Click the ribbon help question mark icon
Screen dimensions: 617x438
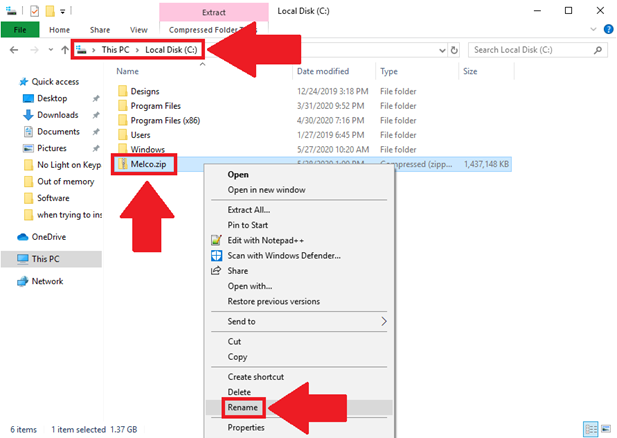(607, 30)
